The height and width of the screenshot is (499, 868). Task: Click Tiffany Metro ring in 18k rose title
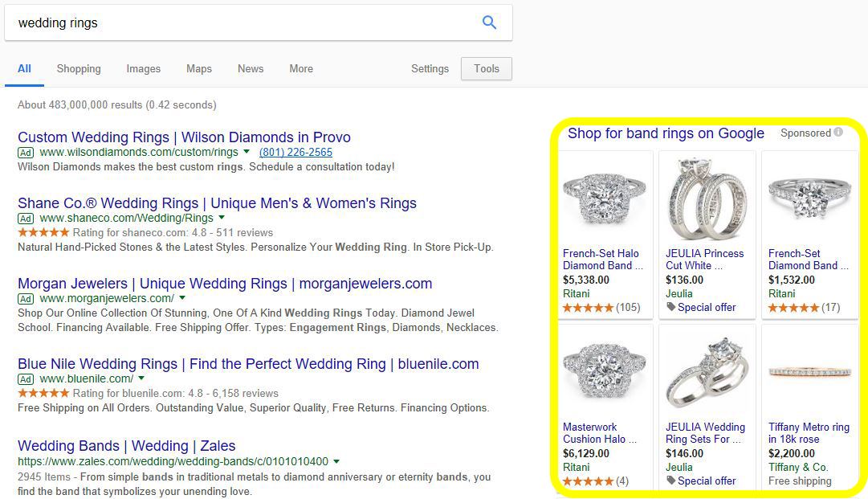809,433
